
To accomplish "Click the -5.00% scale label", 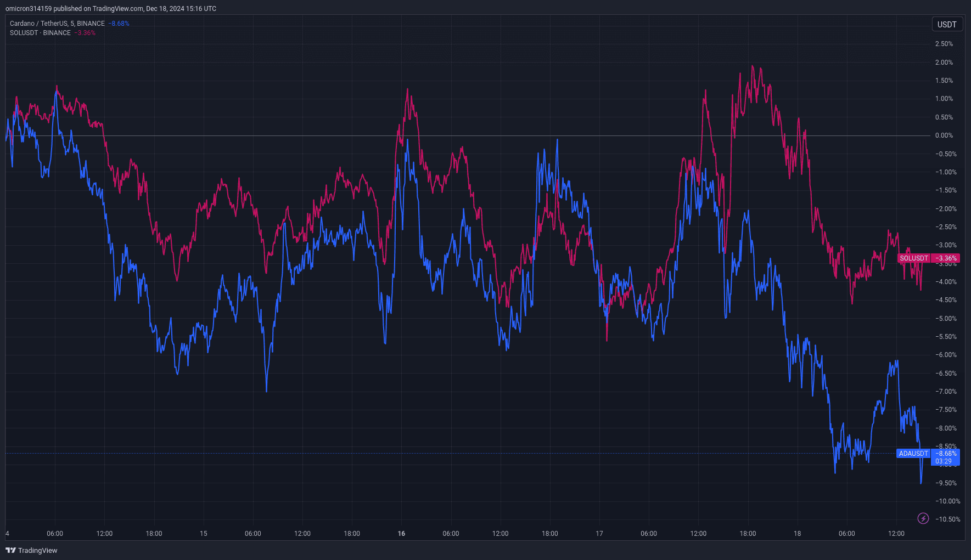I will [x=946, y=319].
